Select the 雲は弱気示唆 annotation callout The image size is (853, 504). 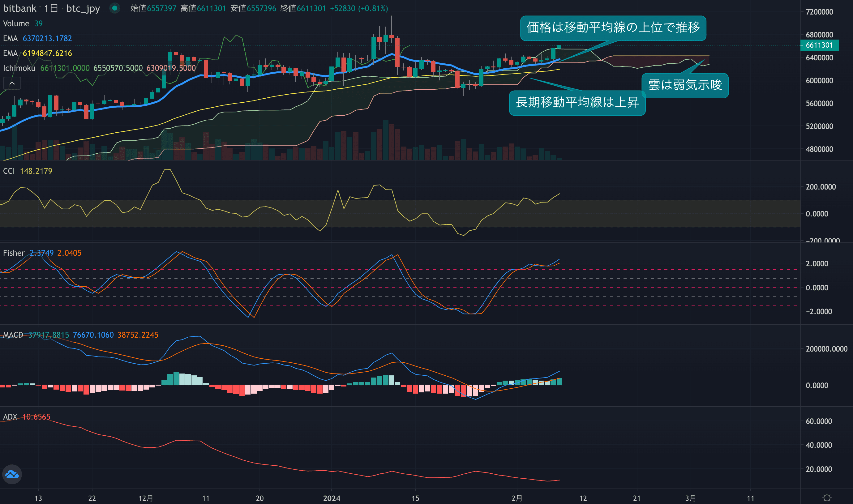click(x=684, y=85)
